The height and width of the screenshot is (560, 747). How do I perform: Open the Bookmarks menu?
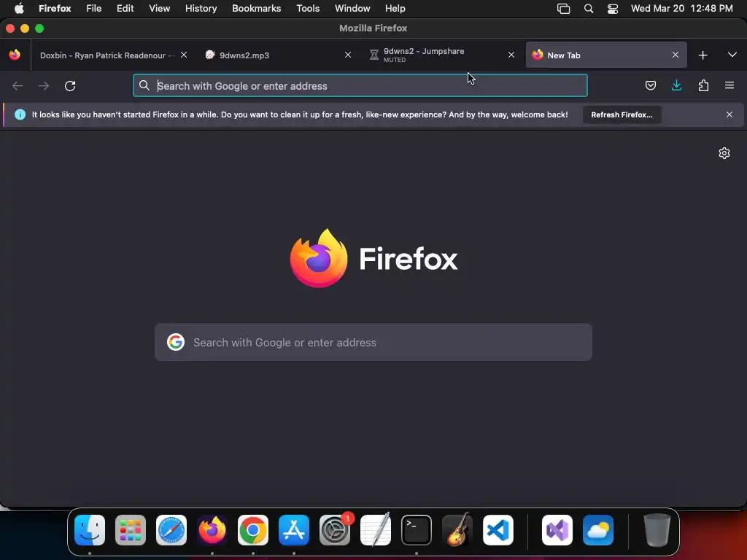[x=256, y=8]
